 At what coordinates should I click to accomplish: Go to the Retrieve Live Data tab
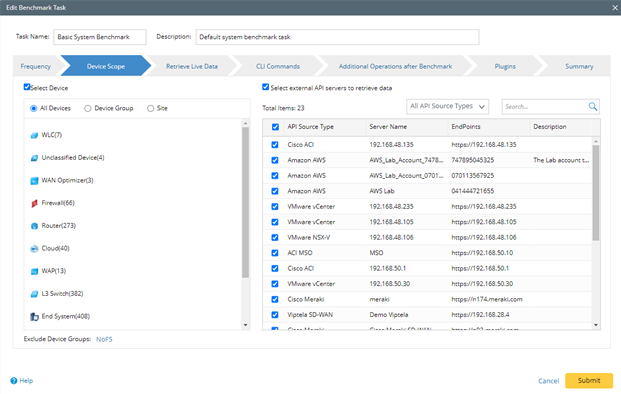(192, 66)
